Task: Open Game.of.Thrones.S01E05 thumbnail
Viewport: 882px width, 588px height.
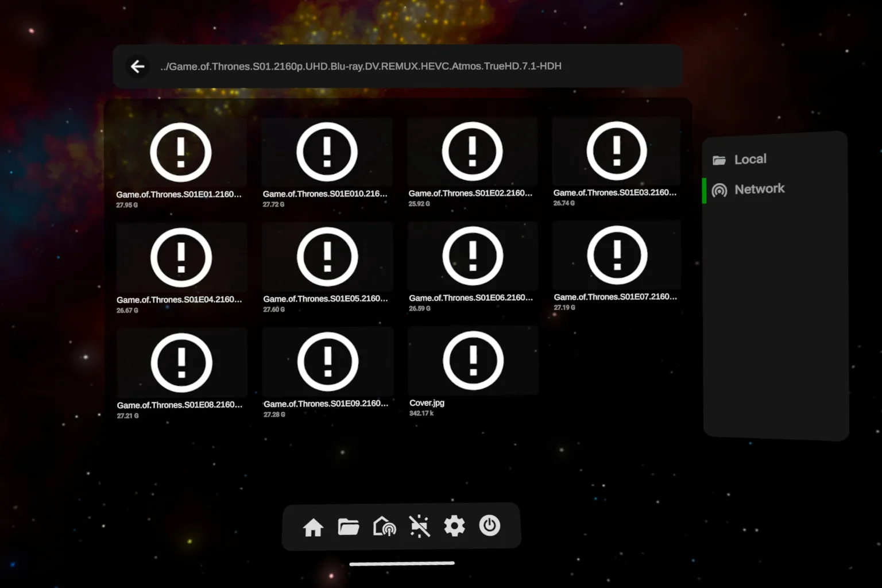Action: click(x=327, y=257)
